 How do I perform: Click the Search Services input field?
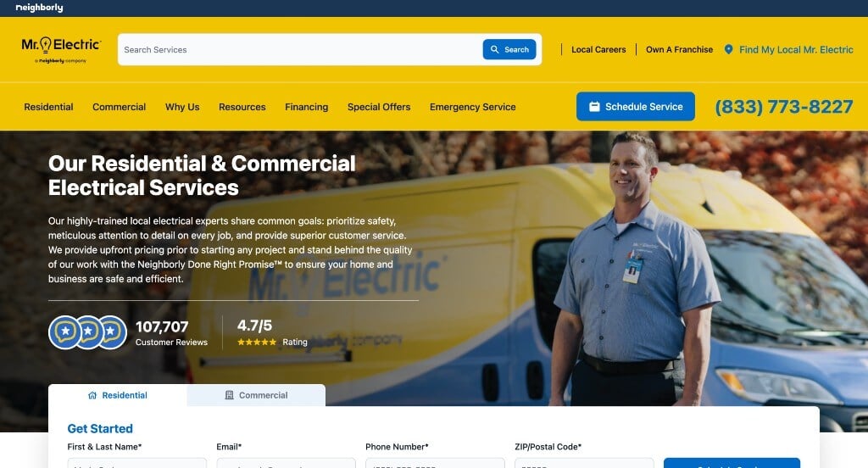point(301,49)
